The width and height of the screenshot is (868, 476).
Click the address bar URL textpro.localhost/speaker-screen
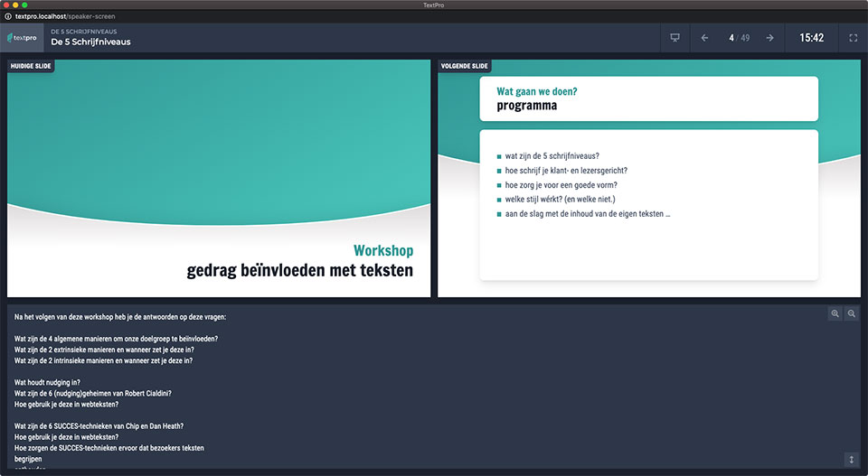[x=65, y=16]
